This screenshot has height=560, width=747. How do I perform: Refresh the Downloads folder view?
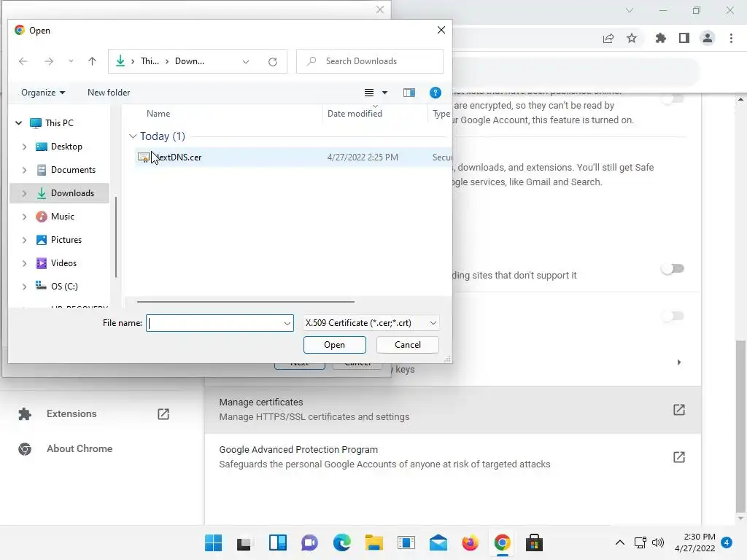point(273,61)
